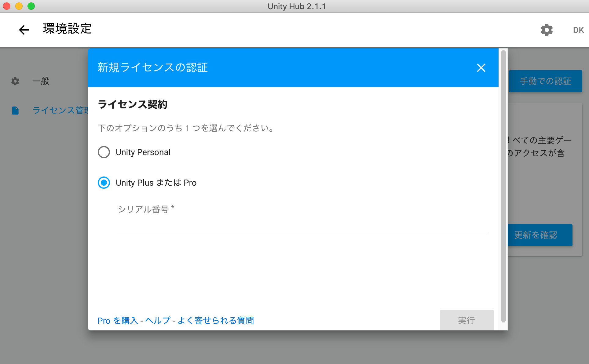589x364 pixels.
Task: Select the Unity Personal license option
Action: (x=104, y=152)
